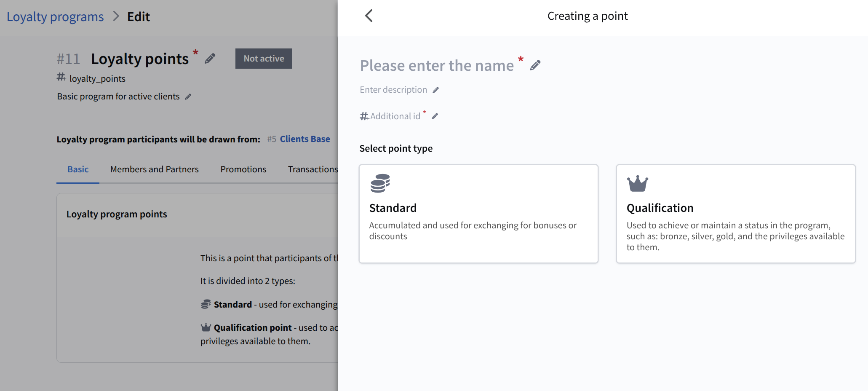Choose the Qualification point type card
The image size is (868, 391).
click(735, 214)
